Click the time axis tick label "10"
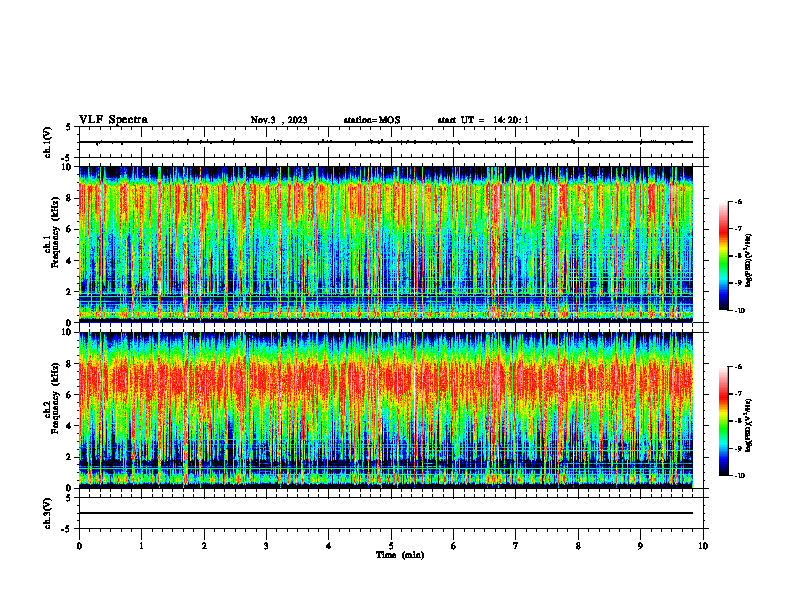The width and height of the screenshot is (792, 612). coord(703,546)
